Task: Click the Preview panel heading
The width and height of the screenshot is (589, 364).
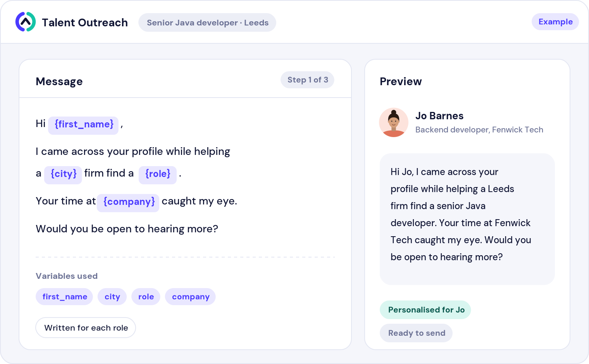Action: 401,81
